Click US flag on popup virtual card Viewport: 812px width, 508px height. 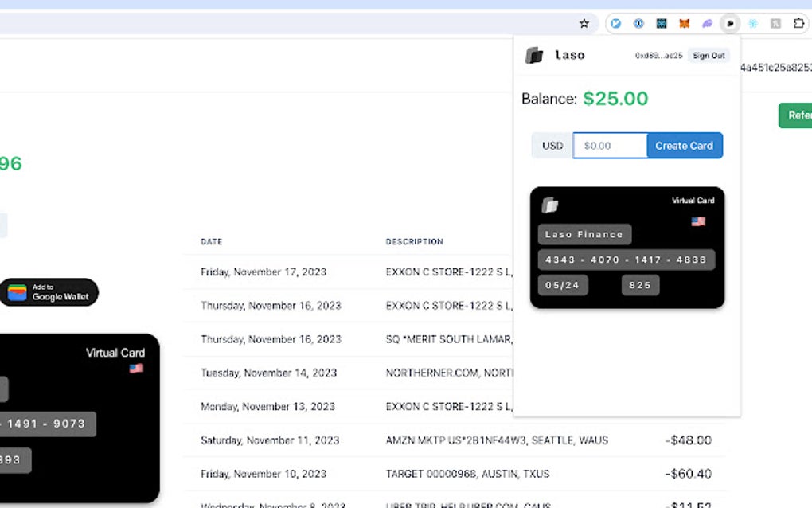pos(698,221)
